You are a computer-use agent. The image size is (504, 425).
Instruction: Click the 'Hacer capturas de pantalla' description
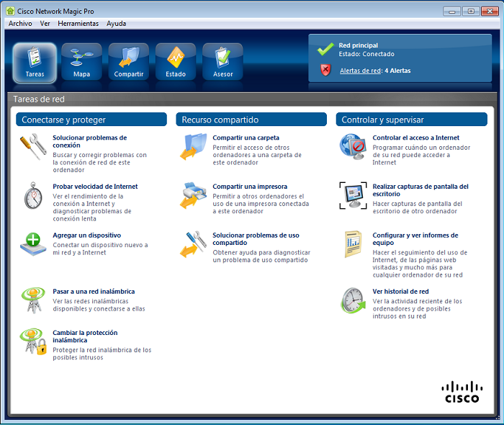tap(417, 207)
